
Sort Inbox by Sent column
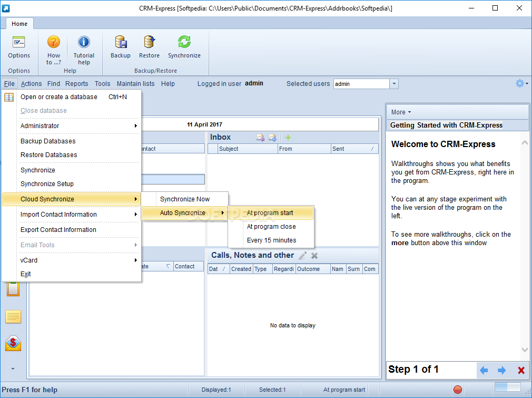(354, 149)
